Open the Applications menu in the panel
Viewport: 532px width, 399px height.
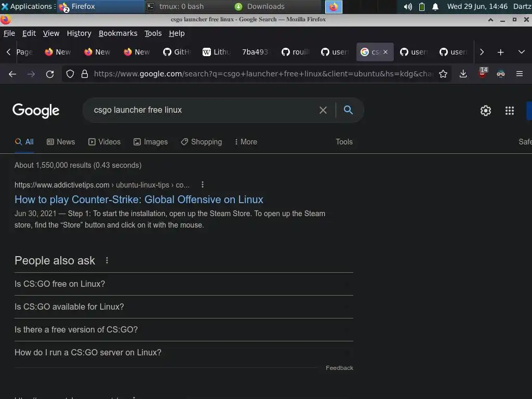[28, 6]
